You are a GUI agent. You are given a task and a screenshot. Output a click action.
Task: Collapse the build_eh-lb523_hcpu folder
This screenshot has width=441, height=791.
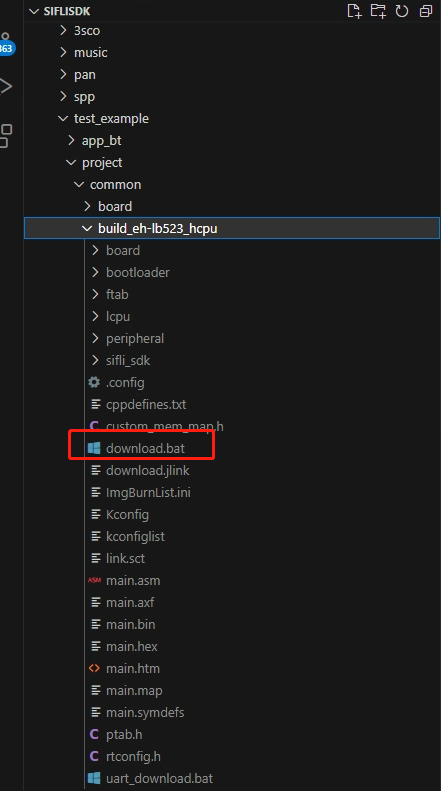pos(157,229)
